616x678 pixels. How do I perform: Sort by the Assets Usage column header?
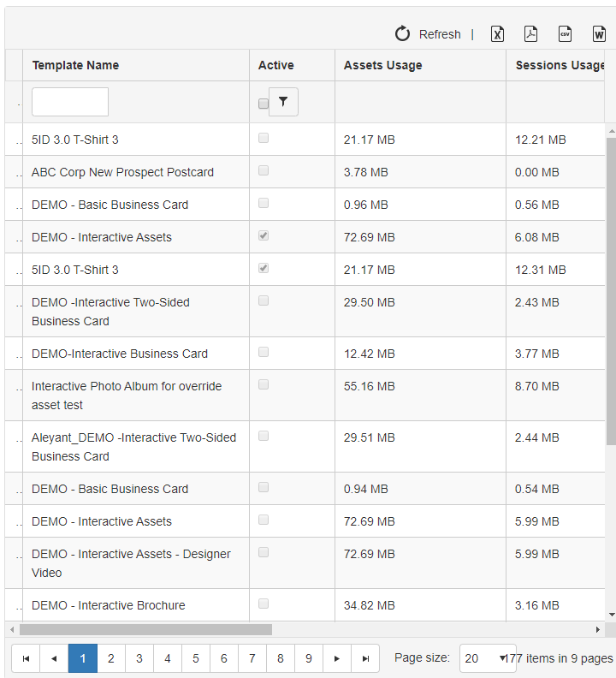(382, 65)
